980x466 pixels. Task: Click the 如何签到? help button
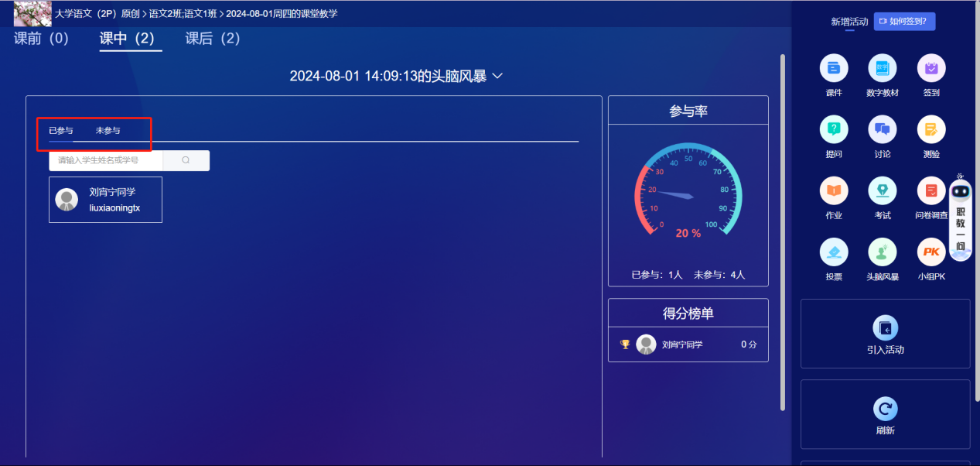(904, 22)
